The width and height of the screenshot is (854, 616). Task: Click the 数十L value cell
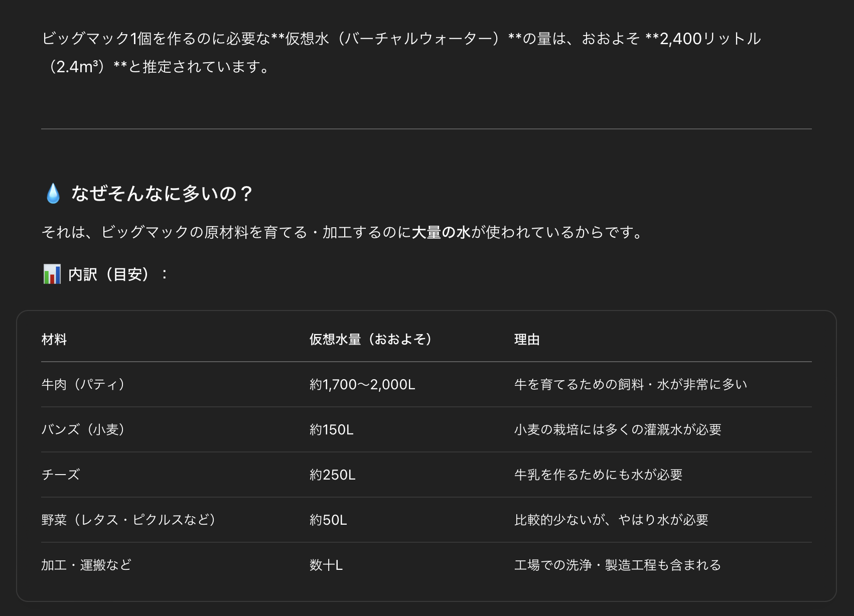pos(326,565)
